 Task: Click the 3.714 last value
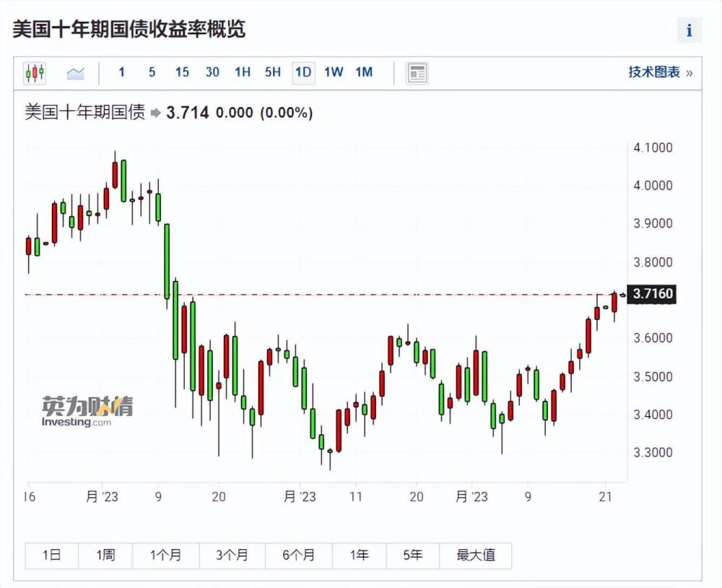tap(188, 113)
